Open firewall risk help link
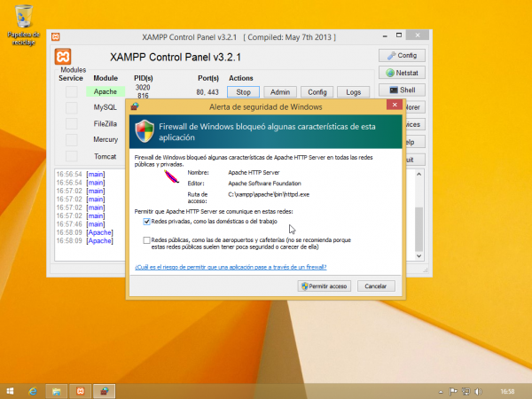This screenshot has height=399, width=532. coord(231,267)
